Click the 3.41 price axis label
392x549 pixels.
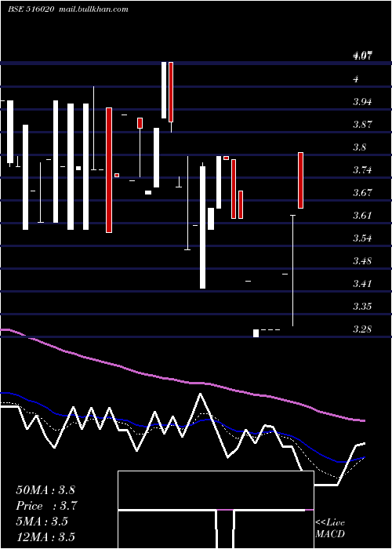[x=362, y=283]
